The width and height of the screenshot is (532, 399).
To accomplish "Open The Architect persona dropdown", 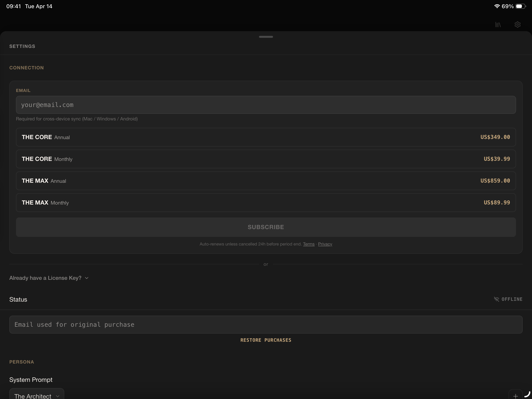I will point(37,395).
